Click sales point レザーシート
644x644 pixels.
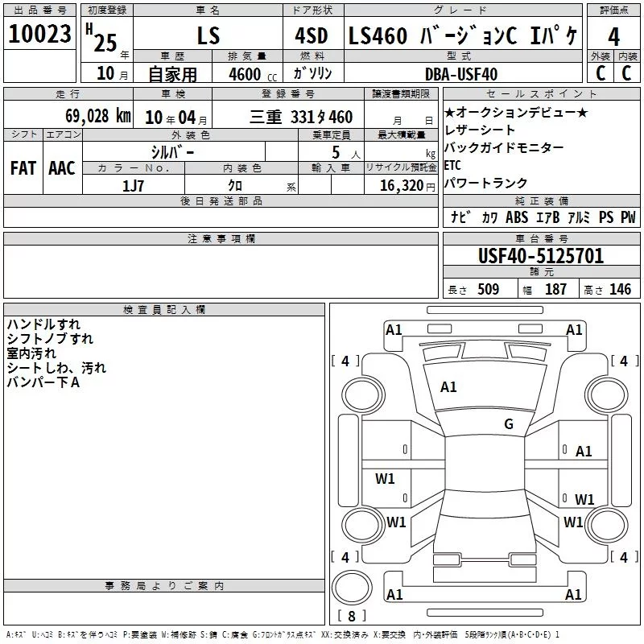(480, 130)
